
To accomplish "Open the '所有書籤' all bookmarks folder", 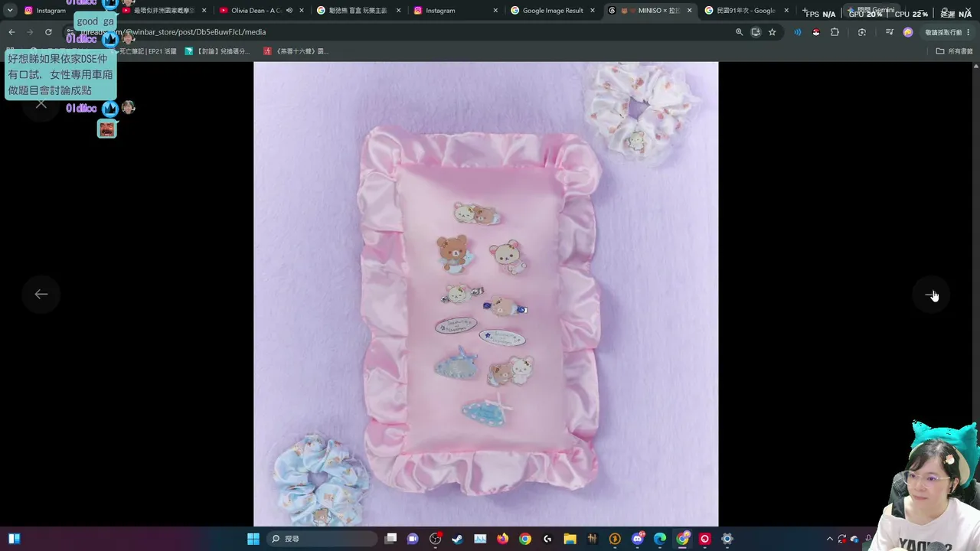I will tap(954, 51).
